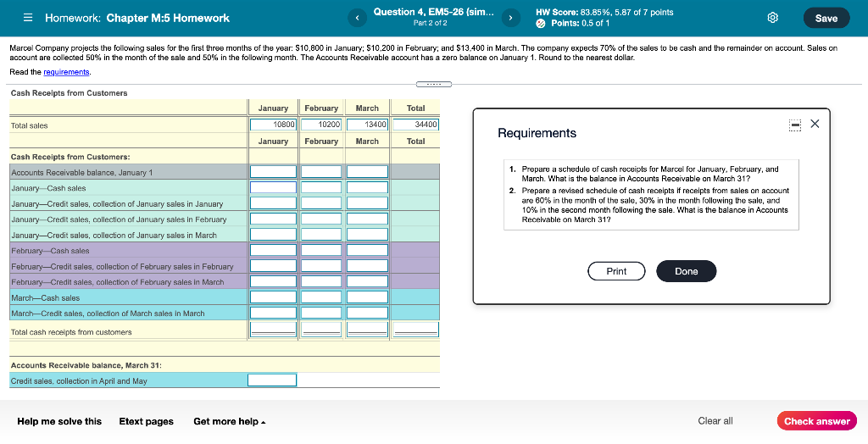Open the requirements link

(x=66, y=72)
